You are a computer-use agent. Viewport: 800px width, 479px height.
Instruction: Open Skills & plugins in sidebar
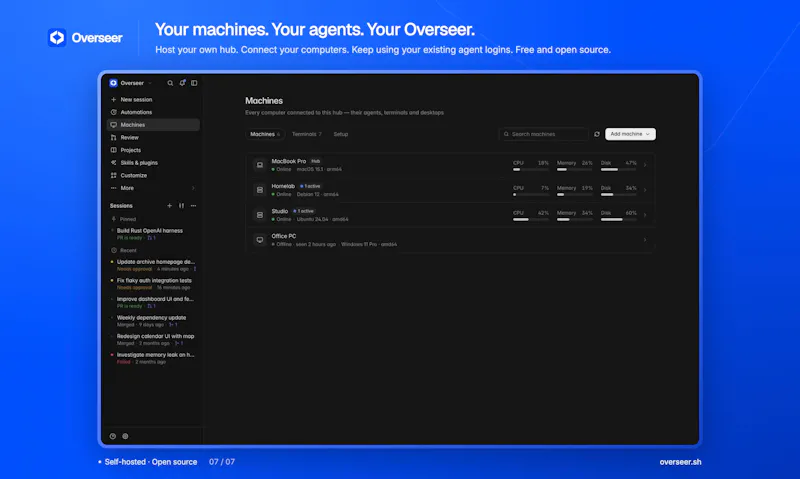point(153,163)
